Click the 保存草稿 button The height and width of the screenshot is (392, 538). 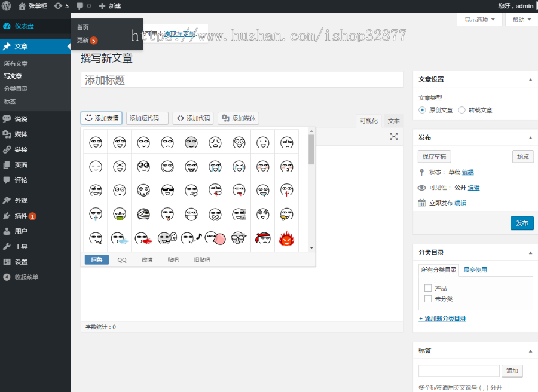435,157
